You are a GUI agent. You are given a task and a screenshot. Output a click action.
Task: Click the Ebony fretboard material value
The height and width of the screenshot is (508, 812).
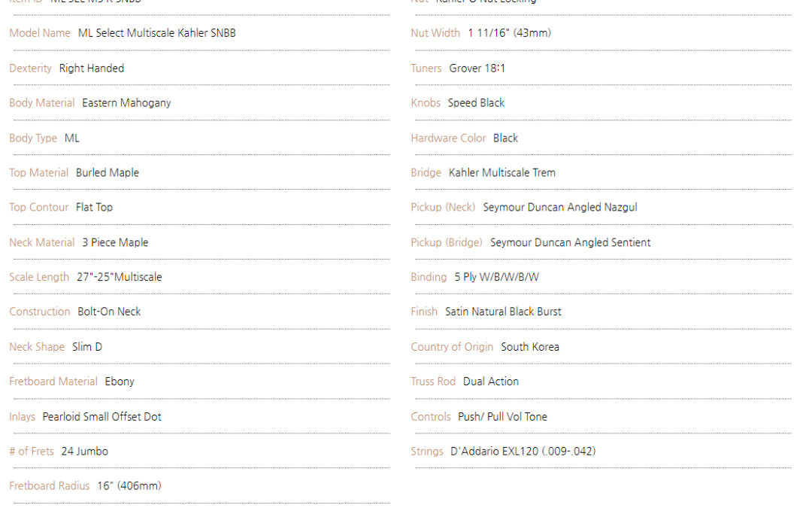tap(120, 382)
